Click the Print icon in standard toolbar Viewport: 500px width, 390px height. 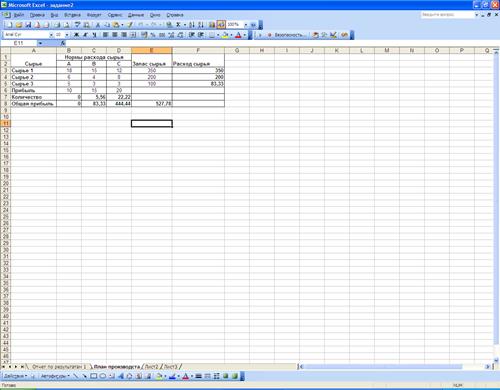(x=57, y=25)
